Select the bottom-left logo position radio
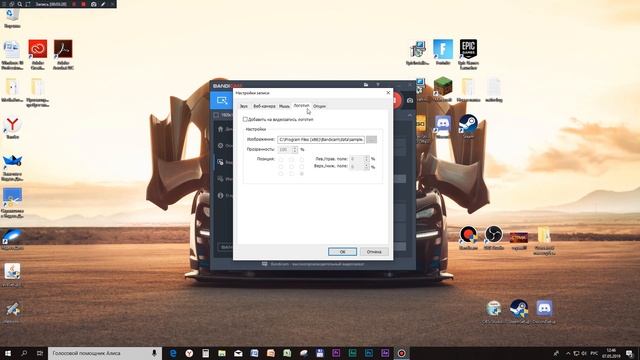Image resolution: width=640 pixels, height=360 pixels. [x=281, y=173]
